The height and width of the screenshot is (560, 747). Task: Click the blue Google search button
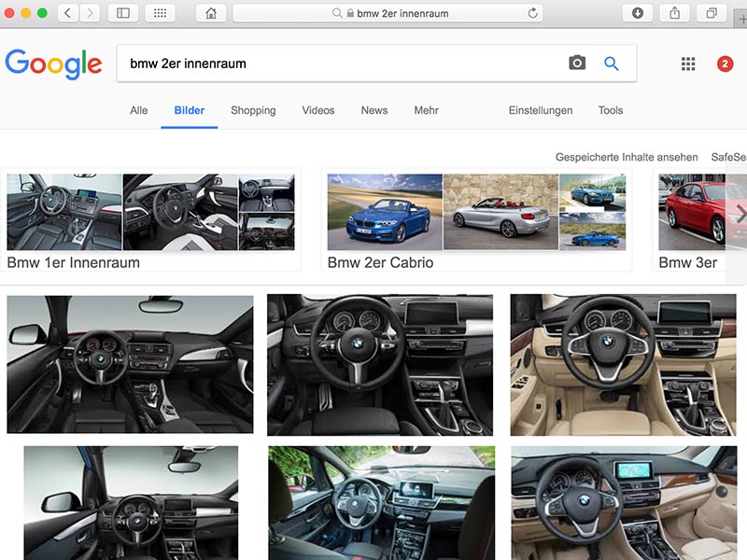612,63
